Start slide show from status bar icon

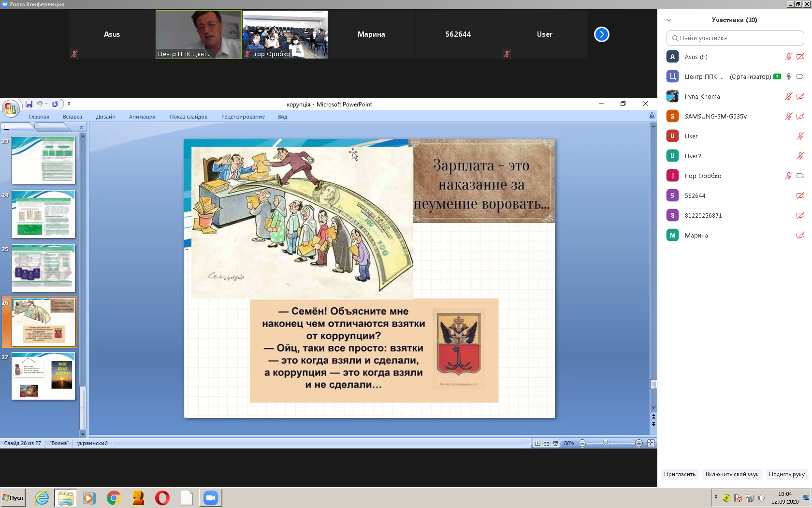(556, 443)
